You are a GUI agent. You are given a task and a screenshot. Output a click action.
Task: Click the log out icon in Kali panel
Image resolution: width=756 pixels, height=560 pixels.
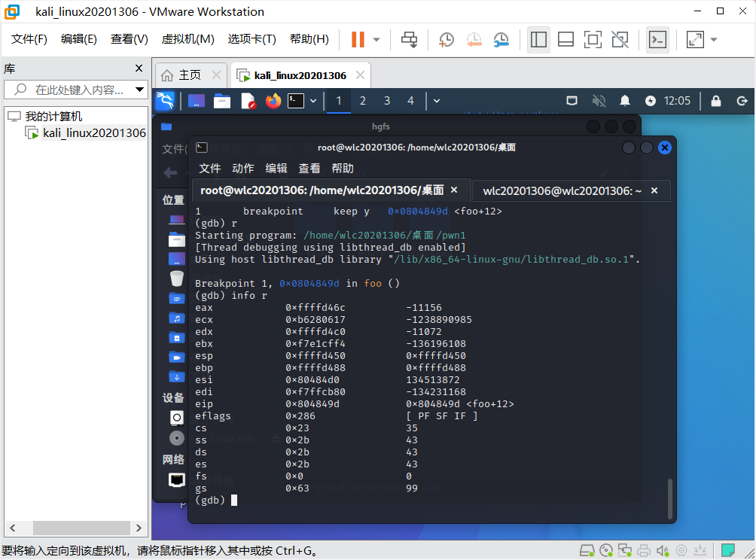pos(742,101)
